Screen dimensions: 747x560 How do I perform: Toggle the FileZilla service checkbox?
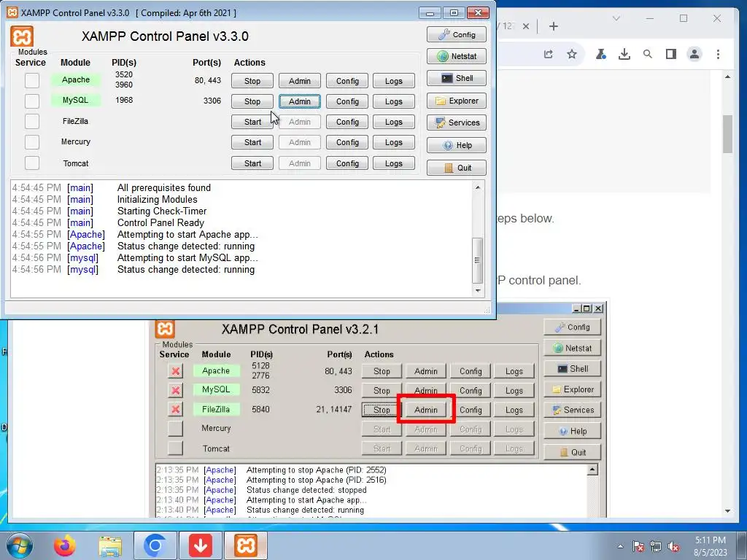[32, 121]
